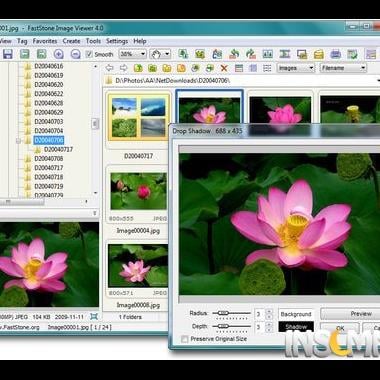Click the Preview button in Drop Shadow dialog
Screen dimensions: 380x380
tap(350, 314)
